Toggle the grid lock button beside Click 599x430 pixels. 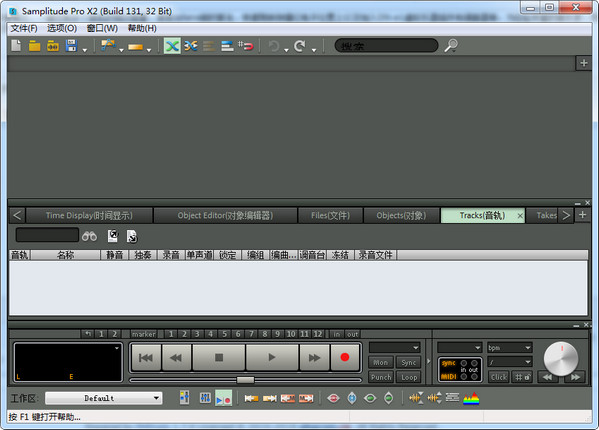click(x=522, y=377)
